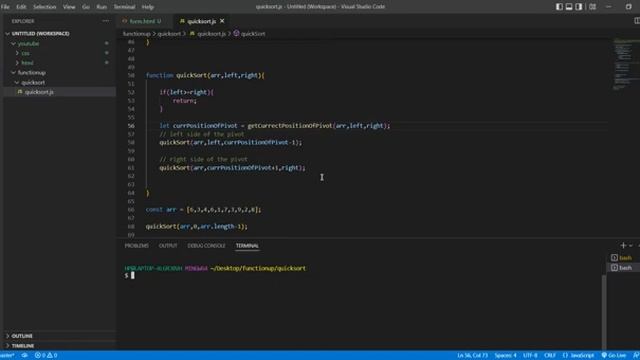Click the 'return;' statement on line 53

[184, 101]
